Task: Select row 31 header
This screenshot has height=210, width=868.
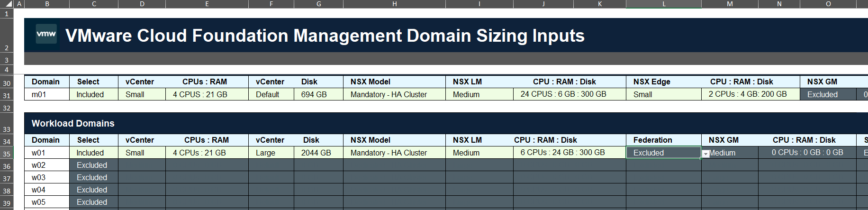Action: tap(7, 95)
